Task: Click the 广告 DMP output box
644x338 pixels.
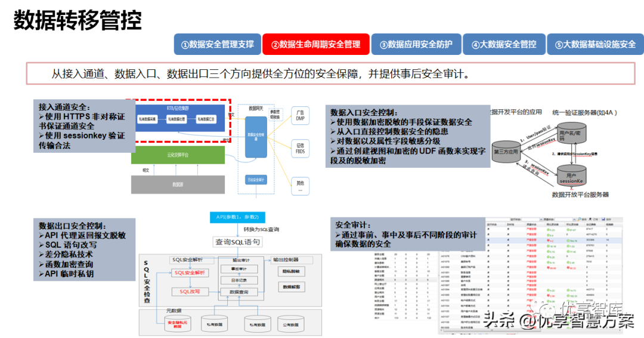Action: tap(300, 115)
